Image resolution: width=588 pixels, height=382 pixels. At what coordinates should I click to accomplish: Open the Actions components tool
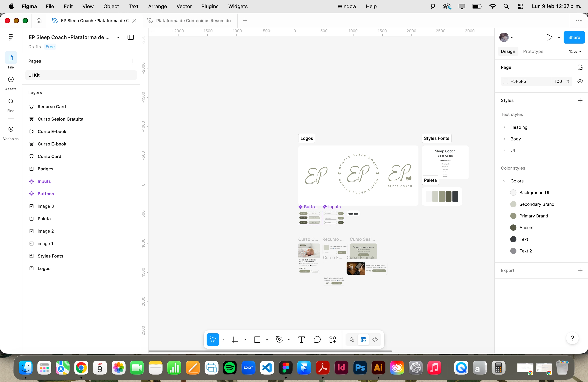click(332, 339)
